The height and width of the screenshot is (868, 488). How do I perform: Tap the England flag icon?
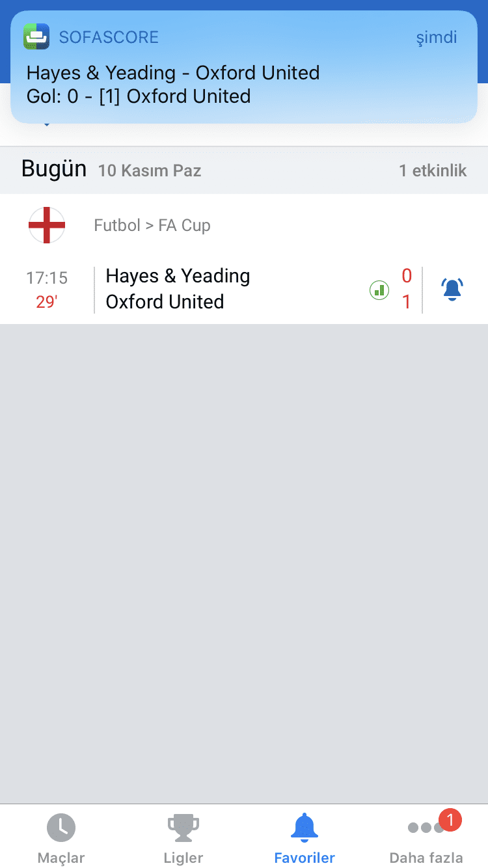click(x=47, y=225)
